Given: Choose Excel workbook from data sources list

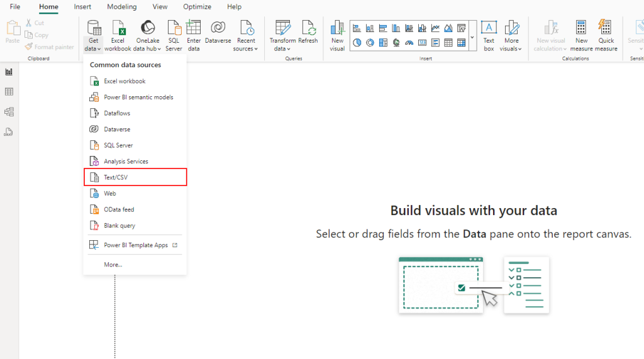Looking at the screenshot, I should click(135, 81).
